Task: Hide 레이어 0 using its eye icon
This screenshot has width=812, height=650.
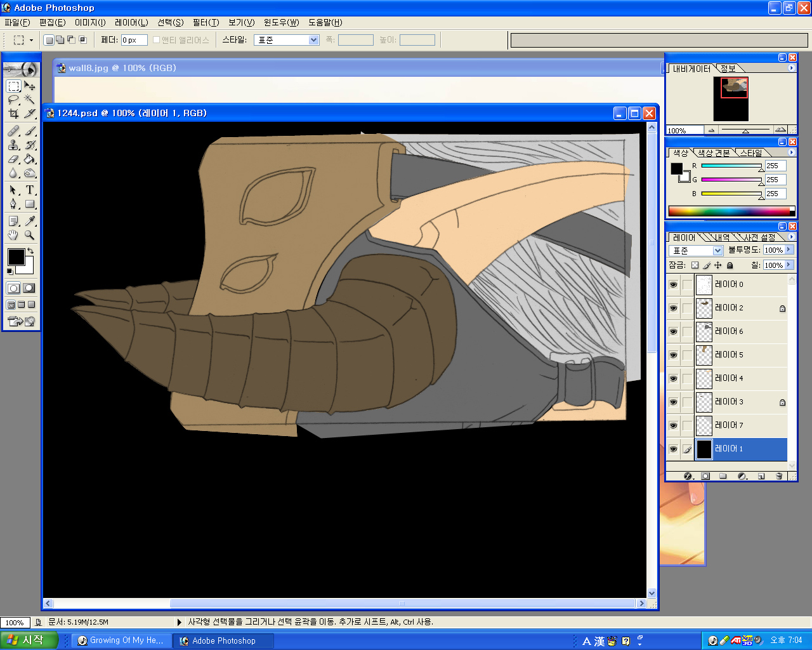Action: pos(673,284)
